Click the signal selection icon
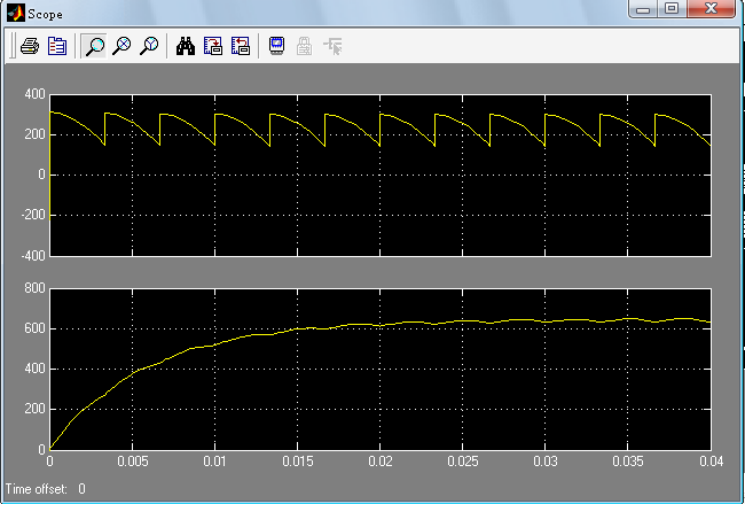 pos(333,46)
